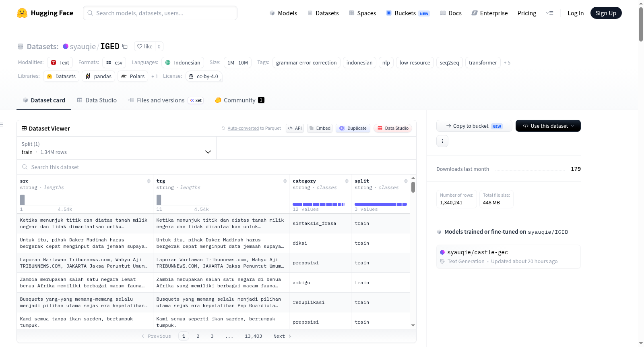This screenshot has height=347, width=644.
Task: Select the csv format tag
Action: pyautogui.click(x=114, y=62)
